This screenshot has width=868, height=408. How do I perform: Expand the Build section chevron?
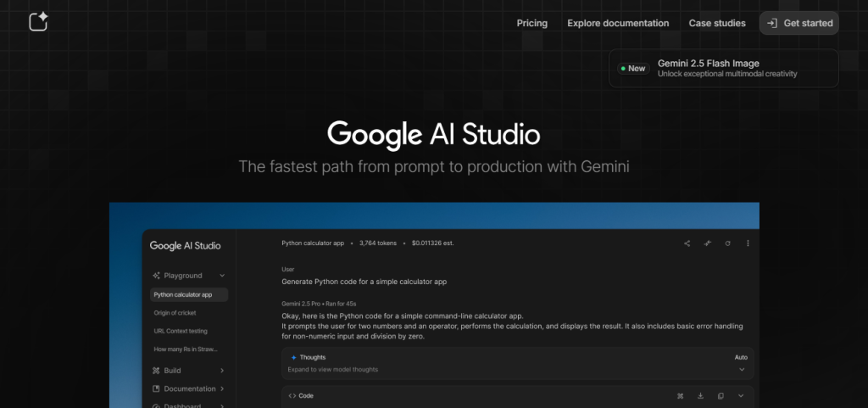[222, 371]
